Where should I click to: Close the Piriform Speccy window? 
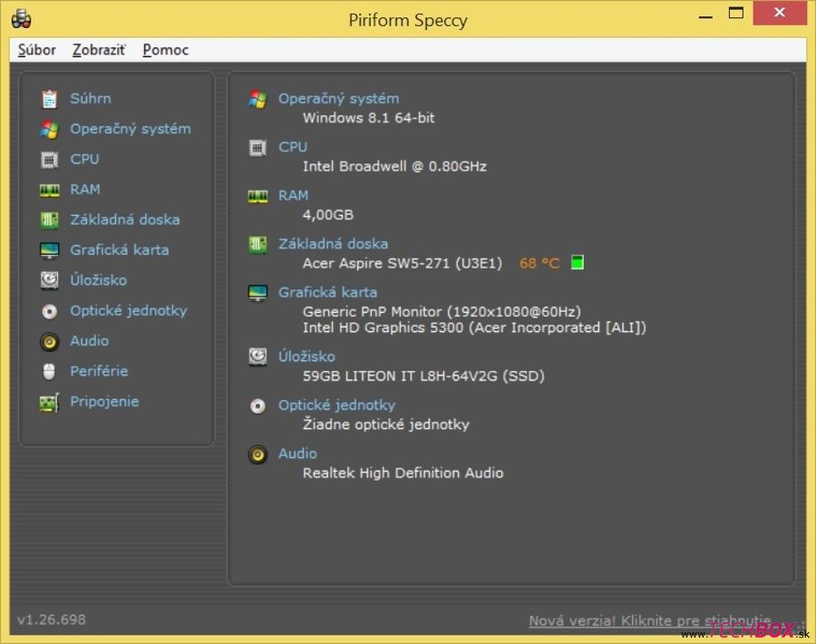pos(780,13)
